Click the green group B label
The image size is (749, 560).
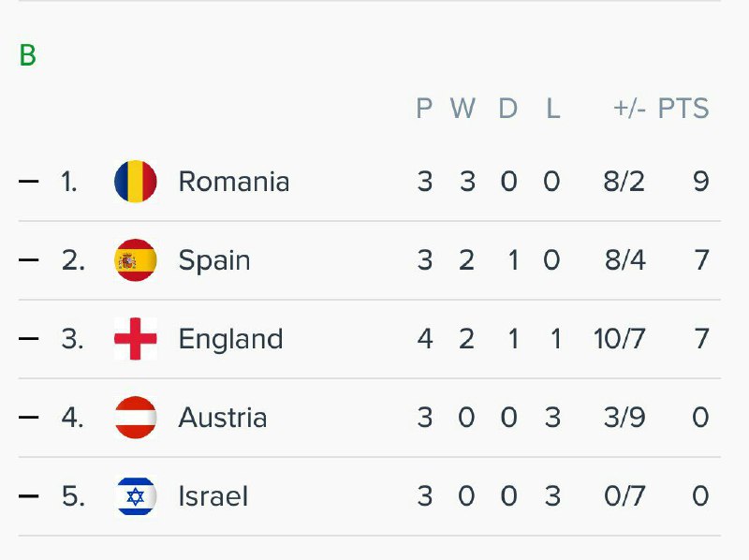(x=28, y=56)
